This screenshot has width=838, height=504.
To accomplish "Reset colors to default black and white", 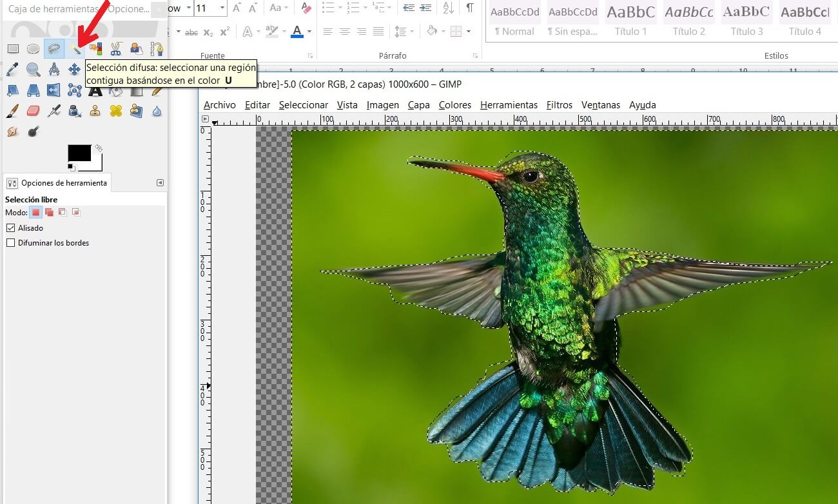I will [70, 168].
